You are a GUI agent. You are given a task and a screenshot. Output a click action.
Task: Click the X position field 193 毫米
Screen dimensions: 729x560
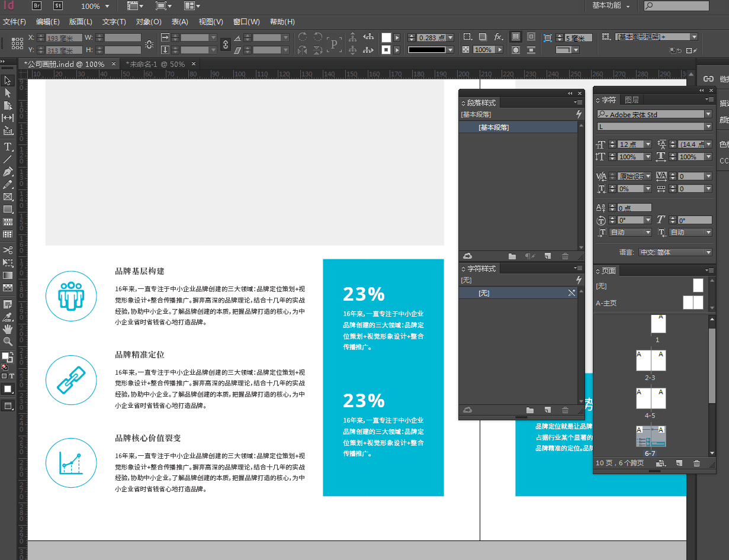(x=63, y=37)
